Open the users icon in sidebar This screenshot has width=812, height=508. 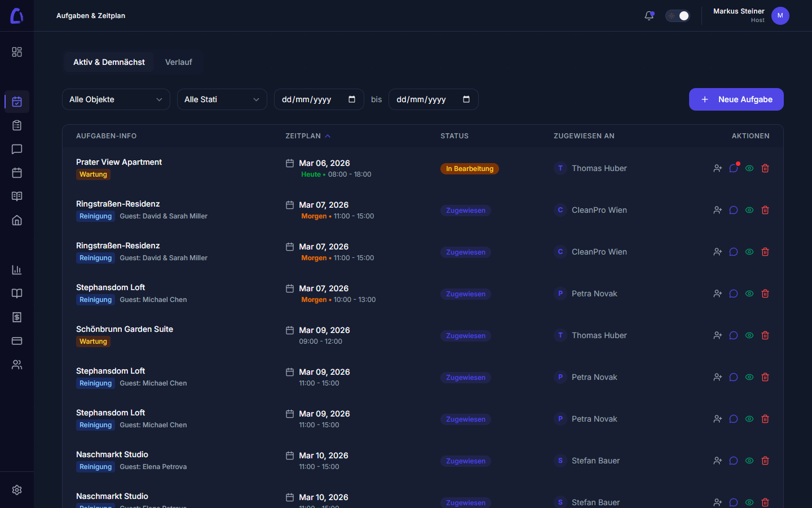17,365
